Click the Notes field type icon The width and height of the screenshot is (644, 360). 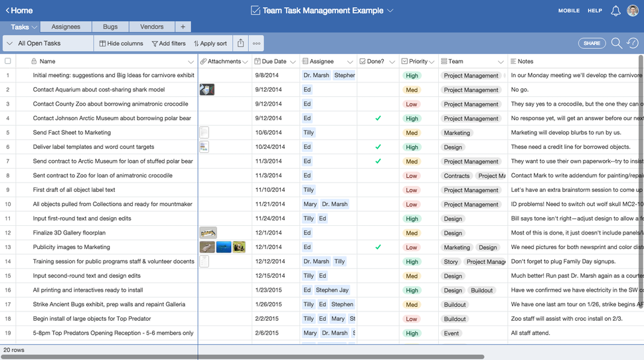(x=513, y=61)
